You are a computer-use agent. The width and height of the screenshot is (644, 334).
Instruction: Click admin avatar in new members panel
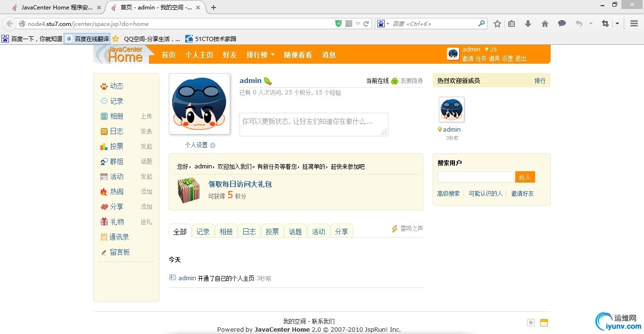coord(452,110)
